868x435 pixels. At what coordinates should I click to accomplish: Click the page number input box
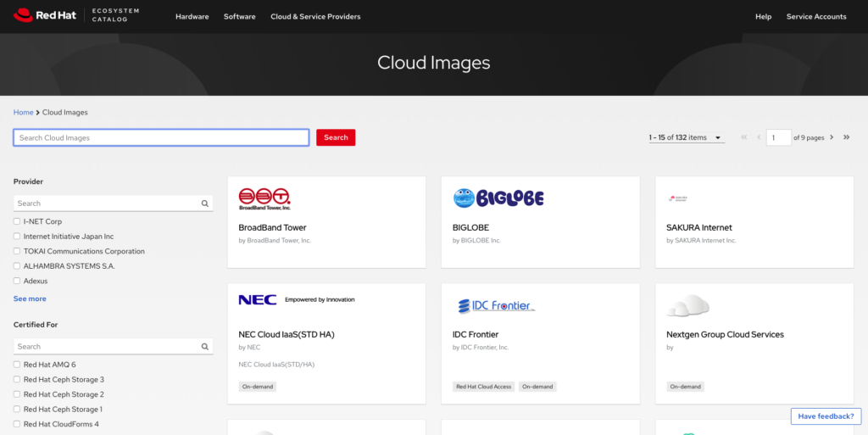coord(779,138)
